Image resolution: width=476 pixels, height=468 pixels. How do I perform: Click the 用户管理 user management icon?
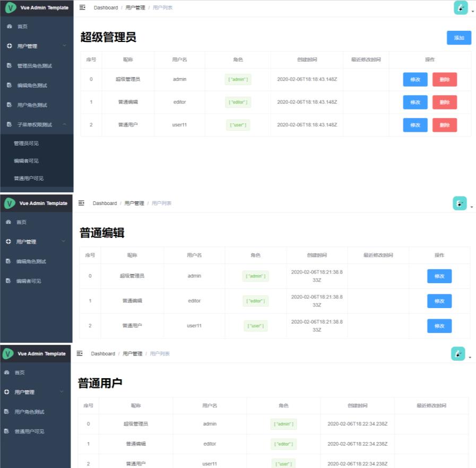coord(10,46)
